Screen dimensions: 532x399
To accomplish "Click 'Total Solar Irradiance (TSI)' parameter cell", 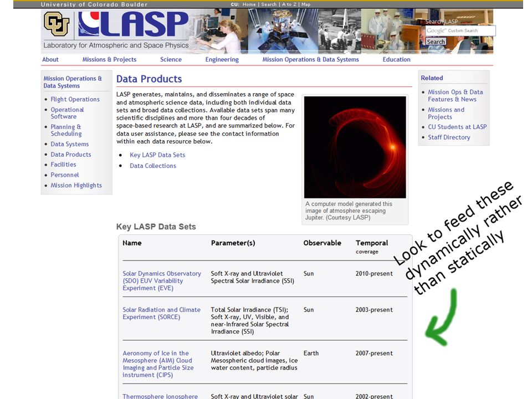I will coord(250,321).
